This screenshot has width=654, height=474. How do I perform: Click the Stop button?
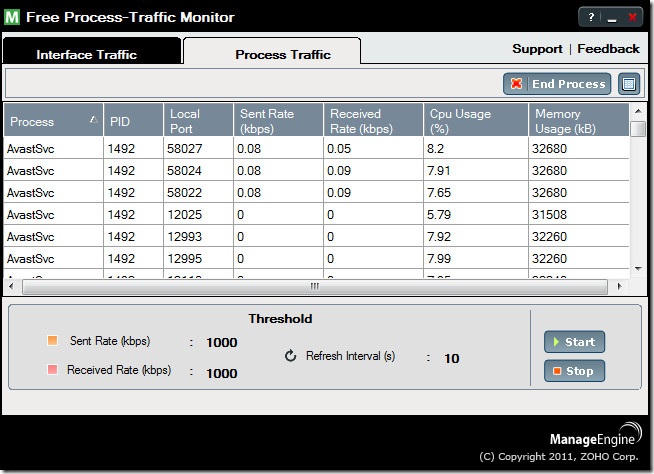(x=574, y=371)
